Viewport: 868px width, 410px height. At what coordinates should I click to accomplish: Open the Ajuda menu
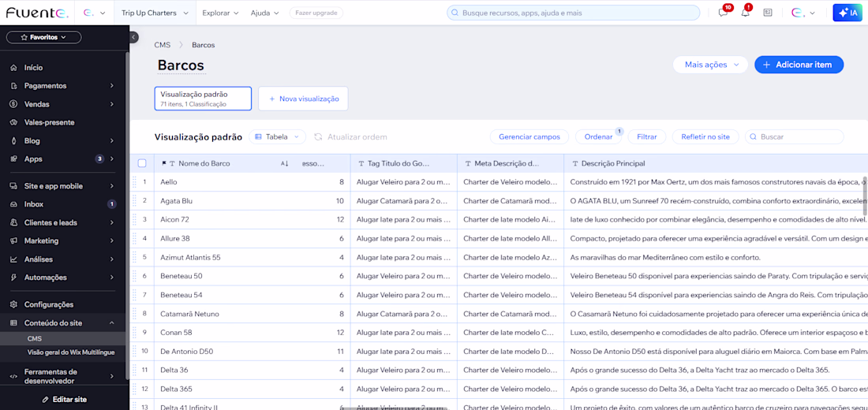point(264,12)
